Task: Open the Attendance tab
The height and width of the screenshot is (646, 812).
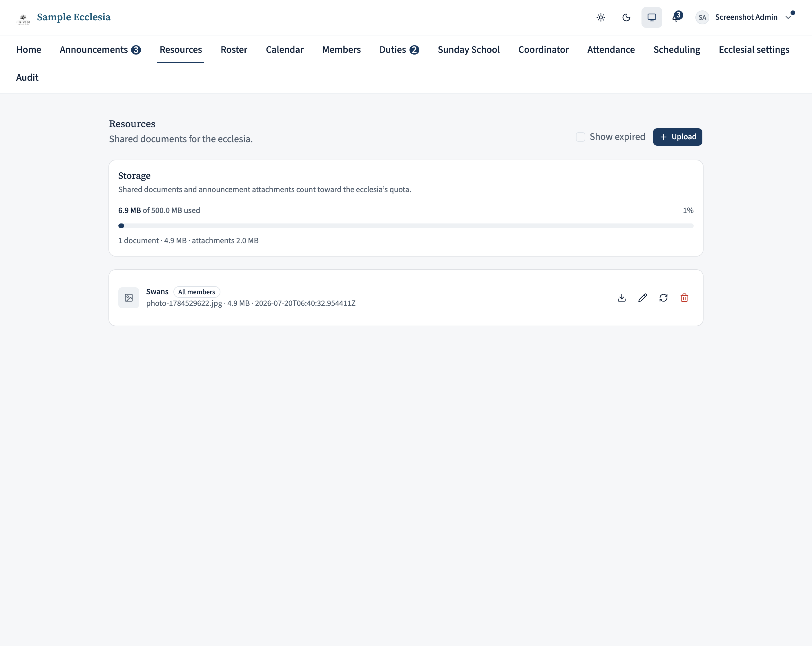Action: tap(611, 49)
